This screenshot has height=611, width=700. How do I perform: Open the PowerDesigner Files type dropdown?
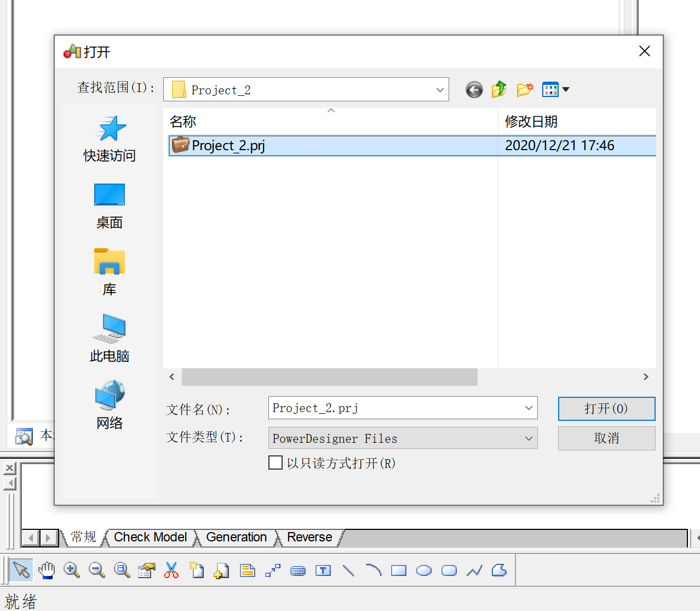click(x=528, y=438)
